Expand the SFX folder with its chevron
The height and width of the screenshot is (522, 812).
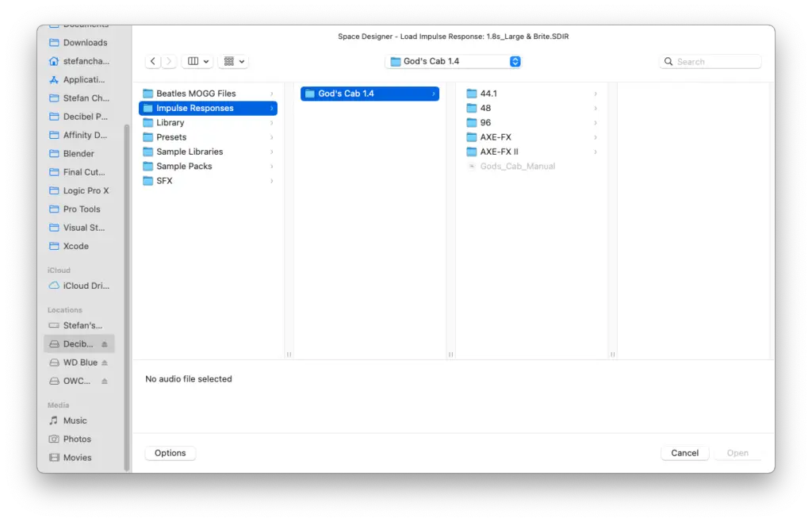(x=272, y=181)
